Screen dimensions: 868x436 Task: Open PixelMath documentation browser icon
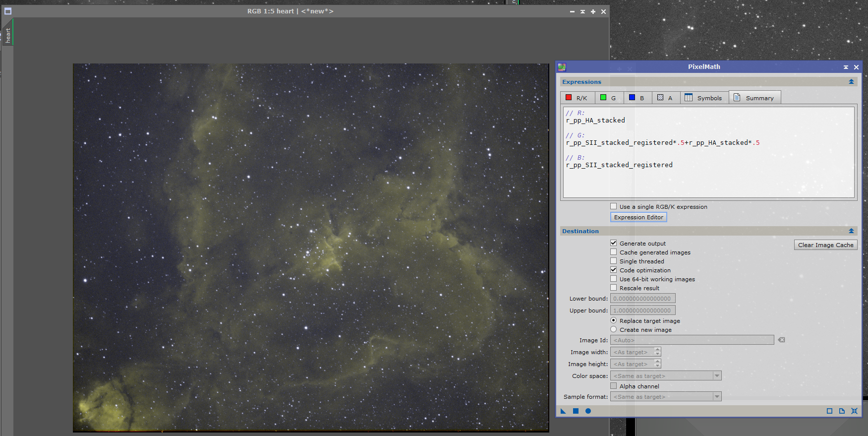point(842,411)
